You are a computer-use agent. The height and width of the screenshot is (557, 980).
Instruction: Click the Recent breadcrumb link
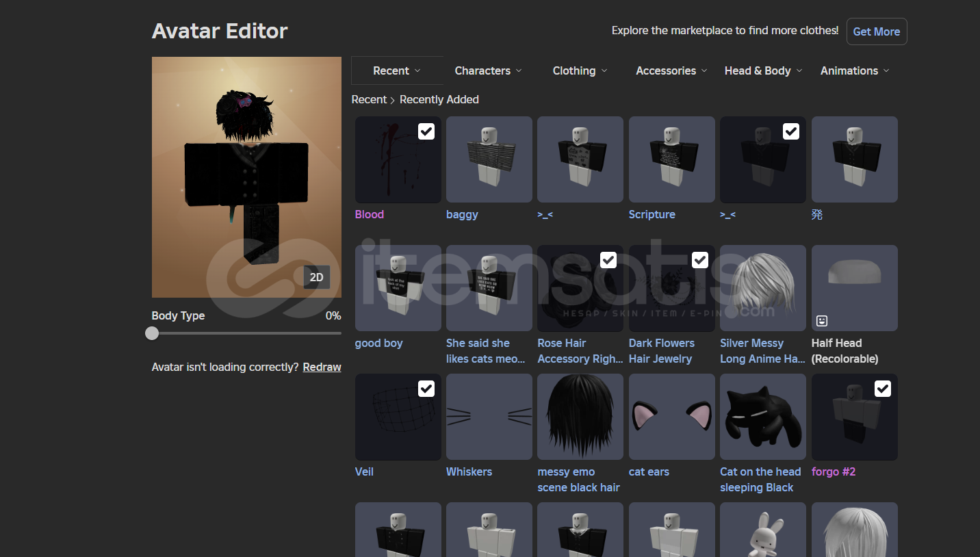coord(369,99)
